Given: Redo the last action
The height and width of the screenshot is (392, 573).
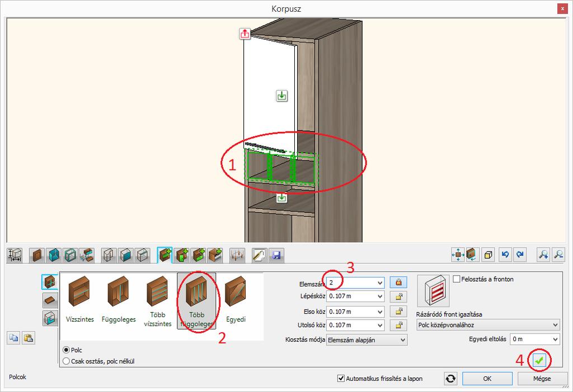Looking at the screenshot, I should (520, 254).
